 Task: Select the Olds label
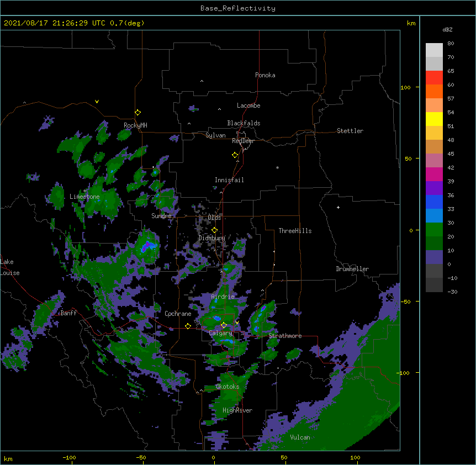coord(214,218)
